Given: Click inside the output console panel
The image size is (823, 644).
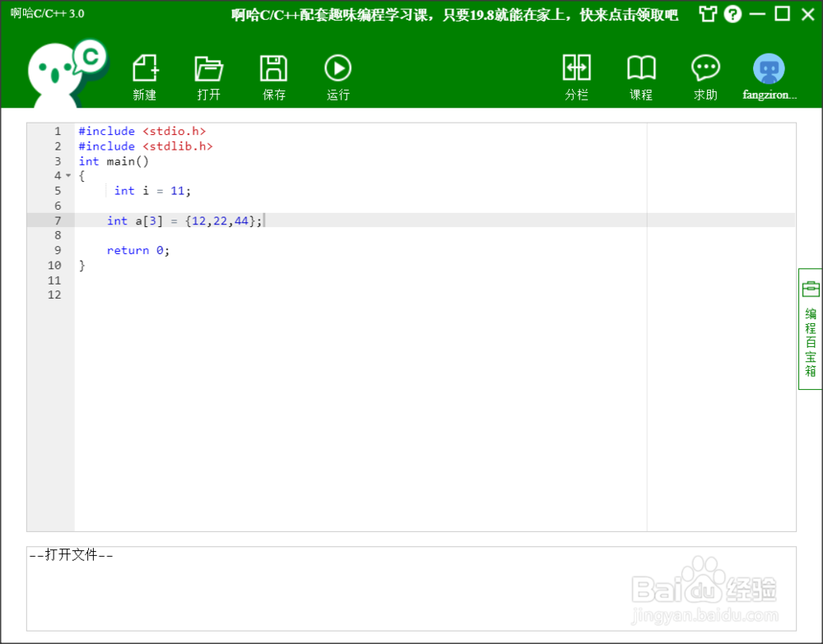Looking at the screenshot, I should (x=411, y=588).
